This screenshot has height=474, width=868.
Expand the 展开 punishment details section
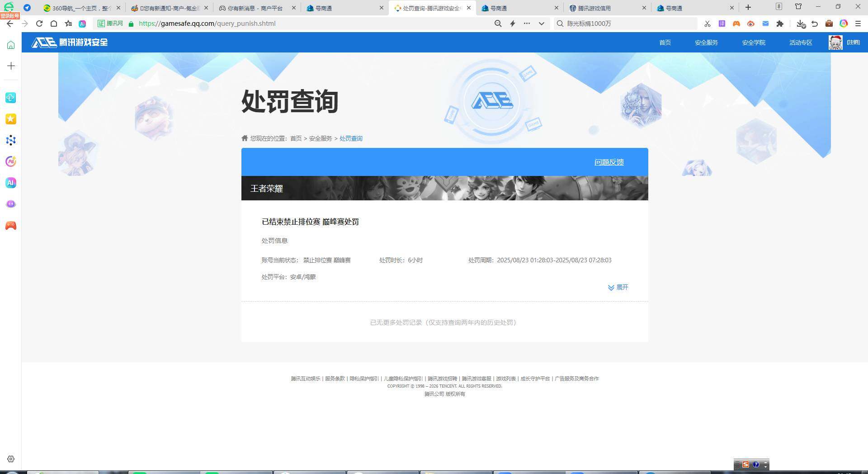(x=618, y=287)
